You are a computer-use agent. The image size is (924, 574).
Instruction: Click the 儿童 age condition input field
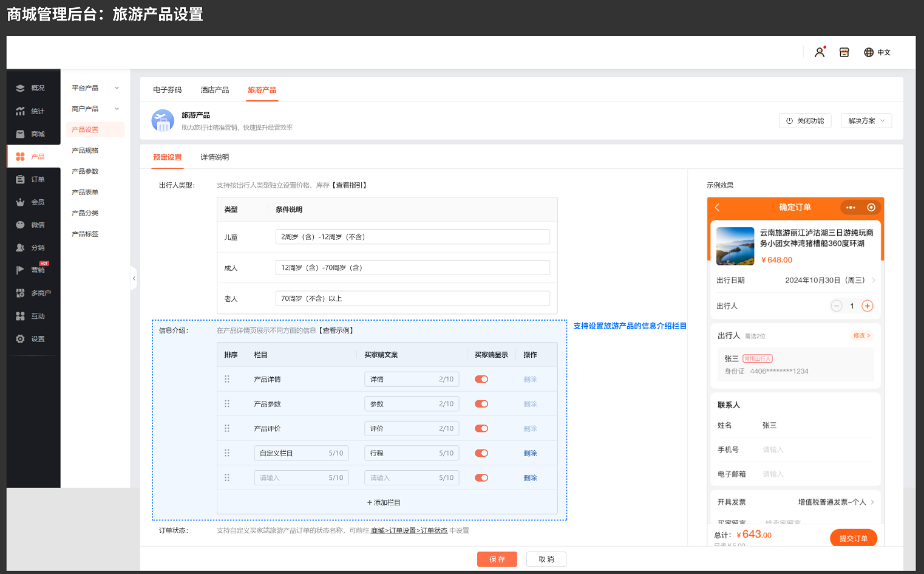(412, 237)
